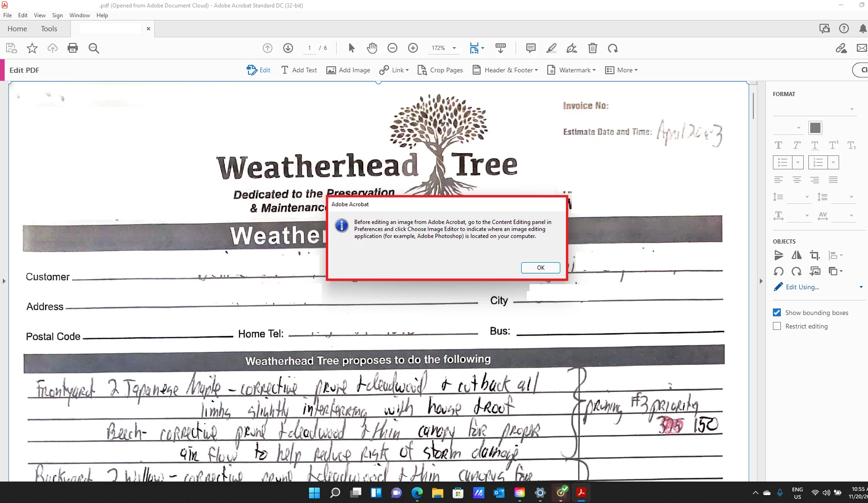868x503 pixels.
Task: Toggle Italic text style
Action: click(797, 145)
